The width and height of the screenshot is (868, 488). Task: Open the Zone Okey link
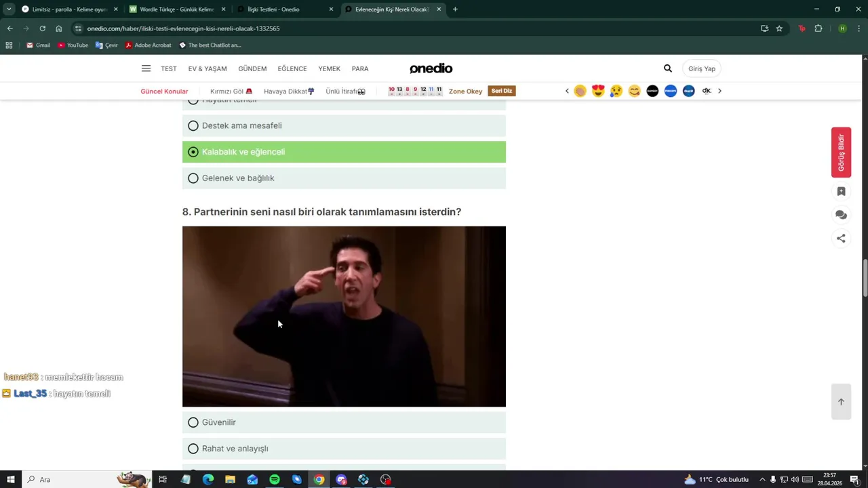465,91
